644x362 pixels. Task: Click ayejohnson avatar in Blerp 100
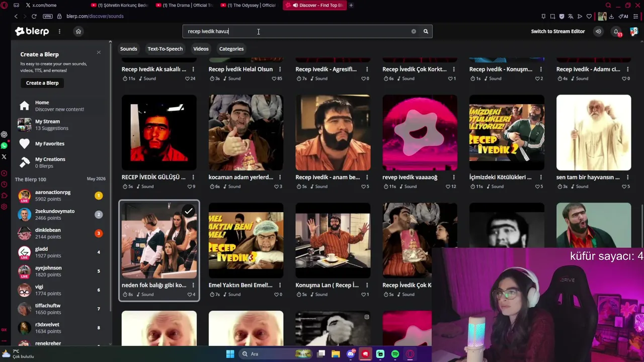coord(24,271)
